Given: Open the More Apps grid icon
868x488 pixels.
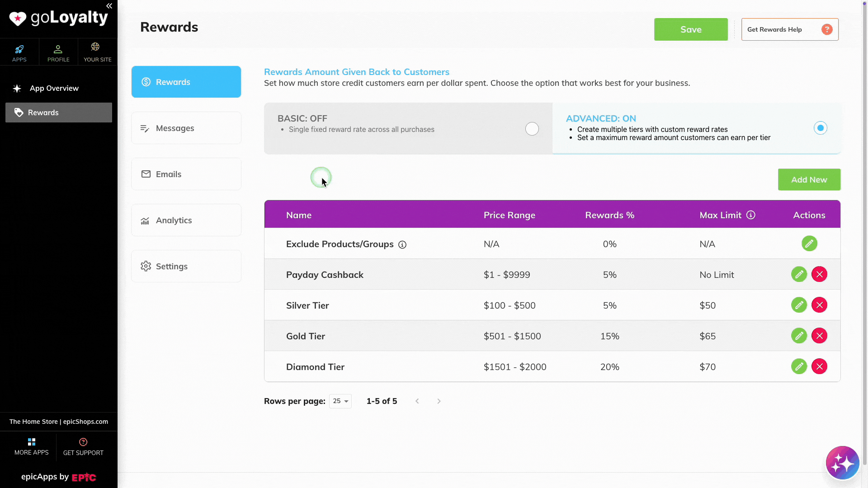Looking at the screenshot, I should point(32,442).
